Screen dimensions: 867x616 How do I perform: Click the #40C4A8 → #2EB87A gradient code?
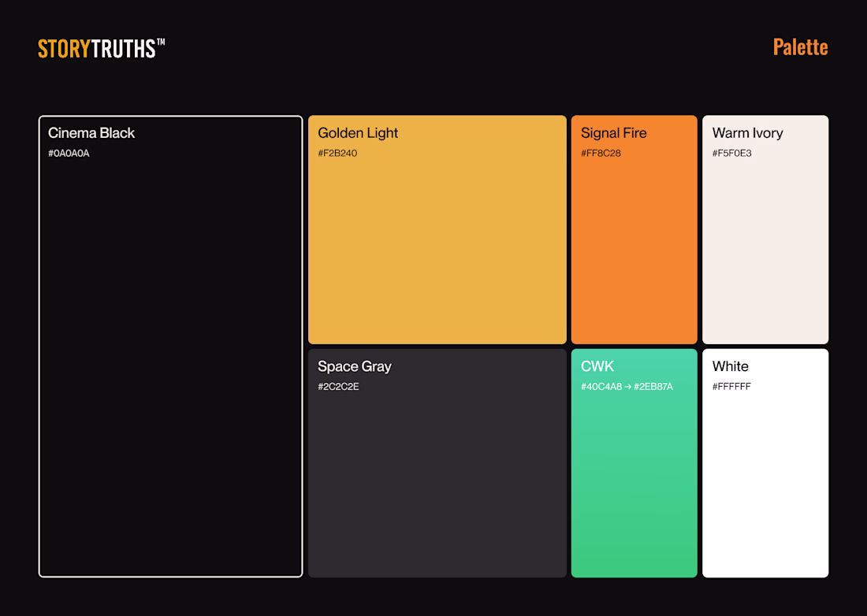627,387
